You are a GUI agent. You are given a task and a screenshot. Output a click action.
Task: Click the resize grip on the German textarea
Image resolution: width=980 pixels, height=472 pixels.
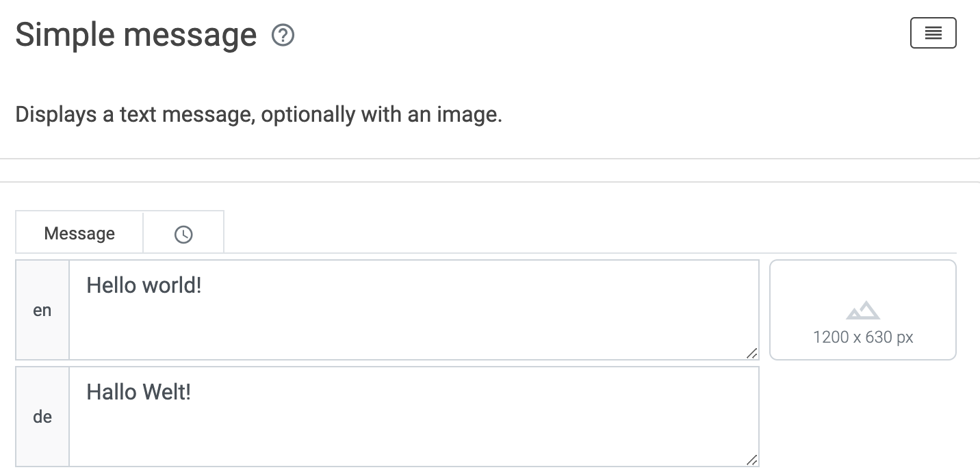pyautogui.click(x=752, y=460)
